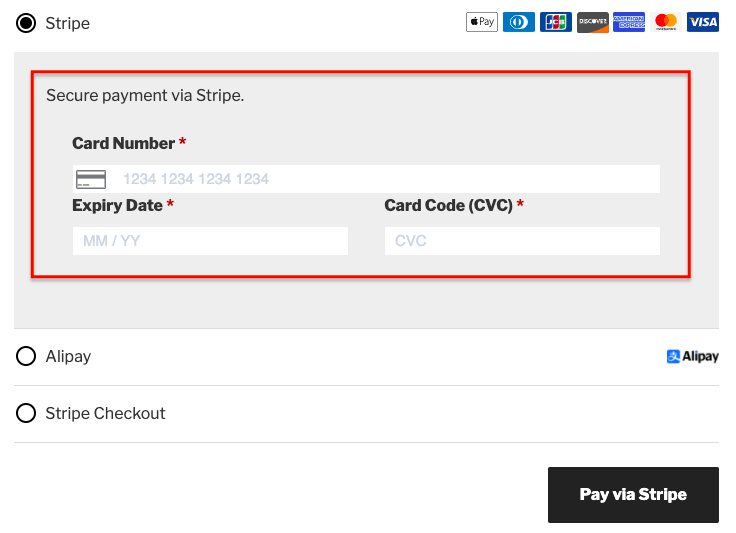Screen dimensions: 736x533
Task: Click the Visa card icon
Action: (703, 22)
